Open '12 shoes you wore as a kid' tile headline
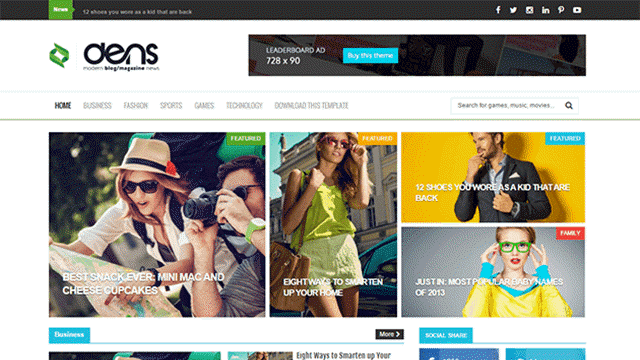 [492, 193]
